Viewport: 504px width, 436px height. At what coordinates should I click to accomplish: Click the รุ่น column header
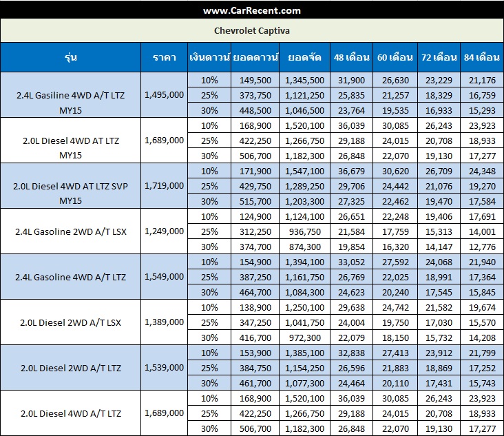pos(70,57)
